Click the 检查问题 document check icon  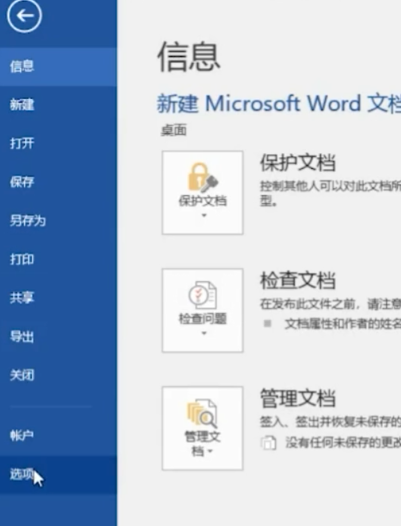pos(202,295)
